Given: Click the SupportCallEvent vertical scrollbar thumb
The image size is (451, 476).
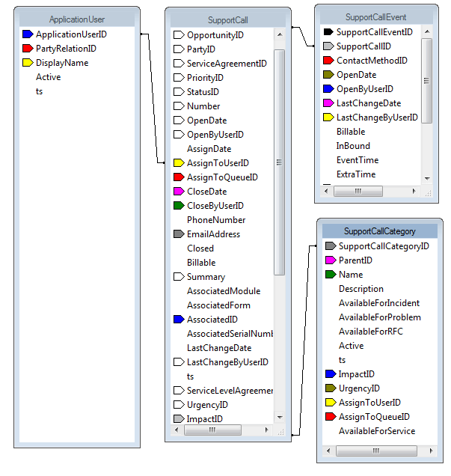Looking at the screenshot, I should 427,80.
